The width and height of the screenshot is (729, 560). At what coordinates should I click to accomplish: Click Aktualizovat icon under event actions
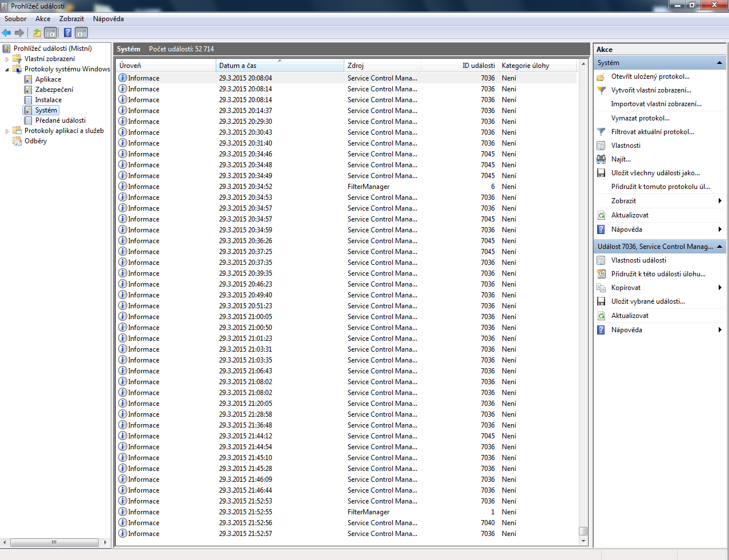[601, 316]
